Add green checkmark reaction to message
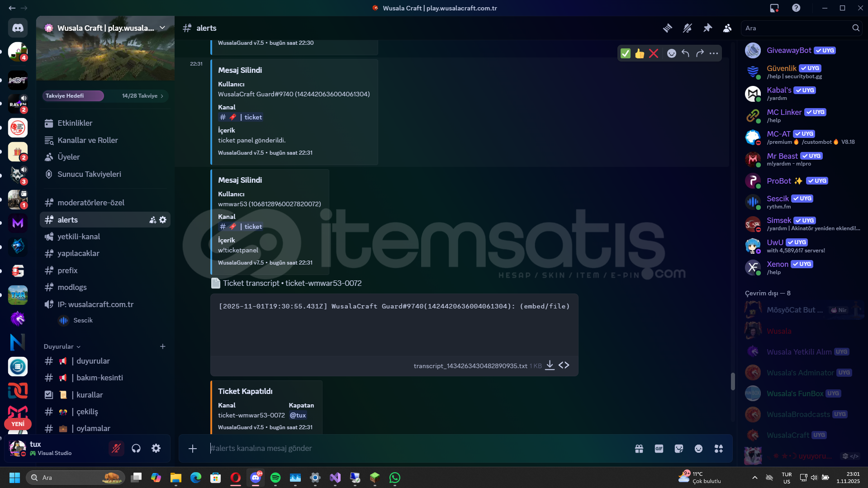 [625, 53]
